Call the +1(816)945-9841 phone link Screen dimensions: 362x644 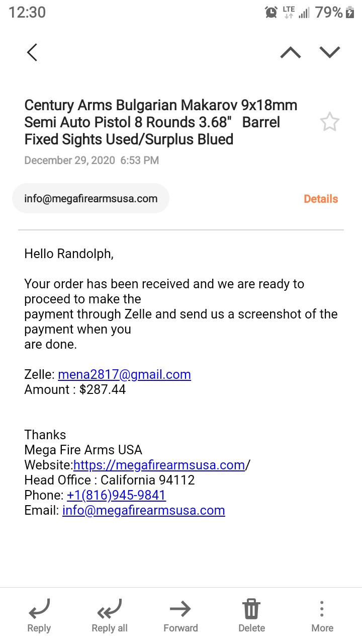click(116, 495)
